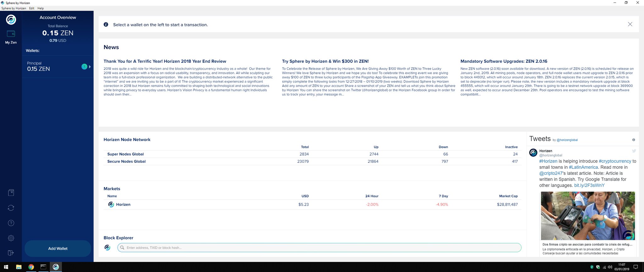This screenshot has height=272, width=644.
Task: Click the Sphere logo atop the sidebar
Action: [x=11, y=20]
